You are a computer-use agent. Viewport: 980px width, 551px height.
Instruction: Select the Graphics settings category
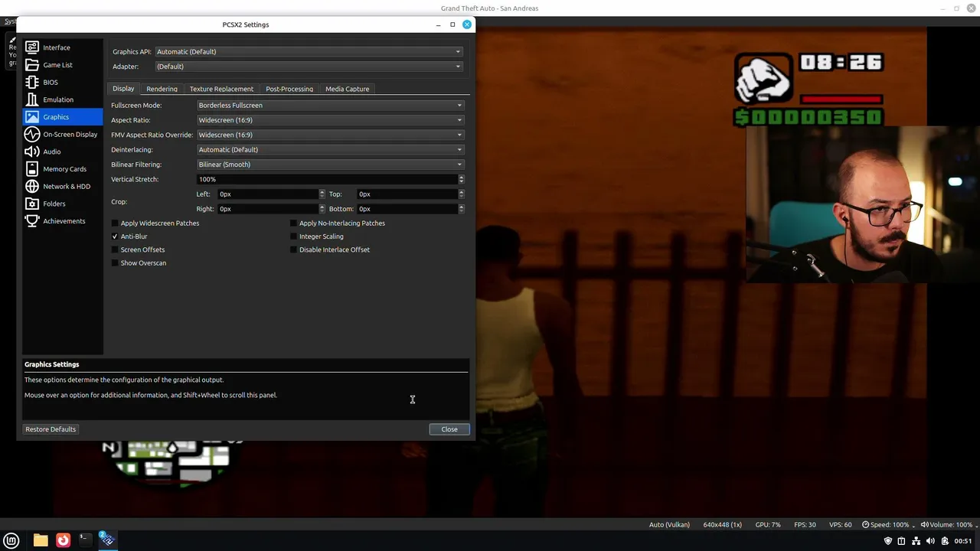[x=63, y=117]
